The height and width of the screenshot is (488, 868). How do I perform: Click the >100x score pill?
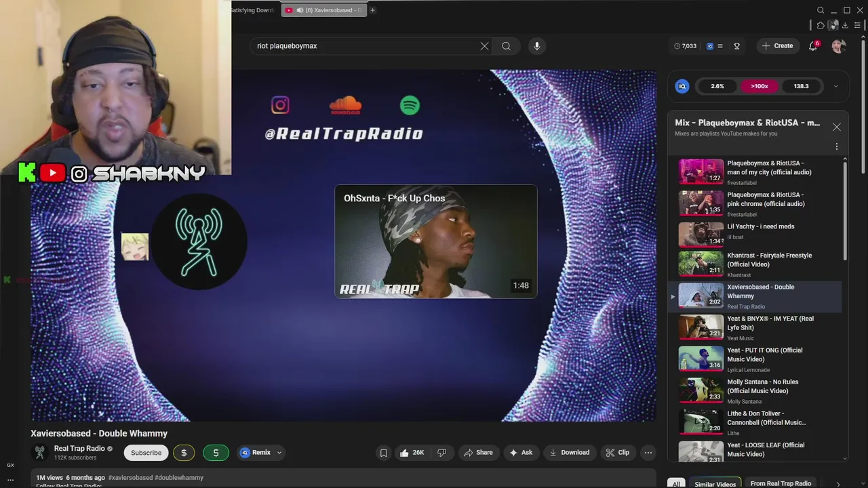759,86
